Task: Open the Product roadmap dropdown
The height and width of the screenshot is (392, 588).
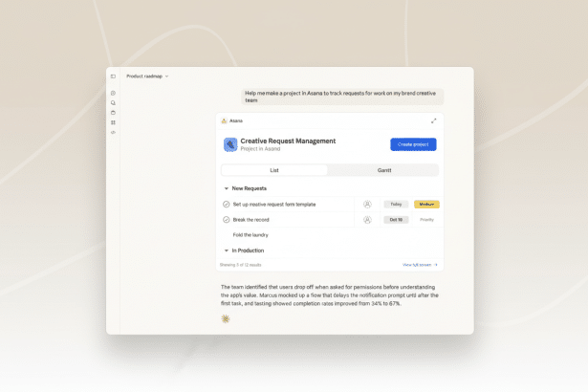Action: (x=147, y=76)
